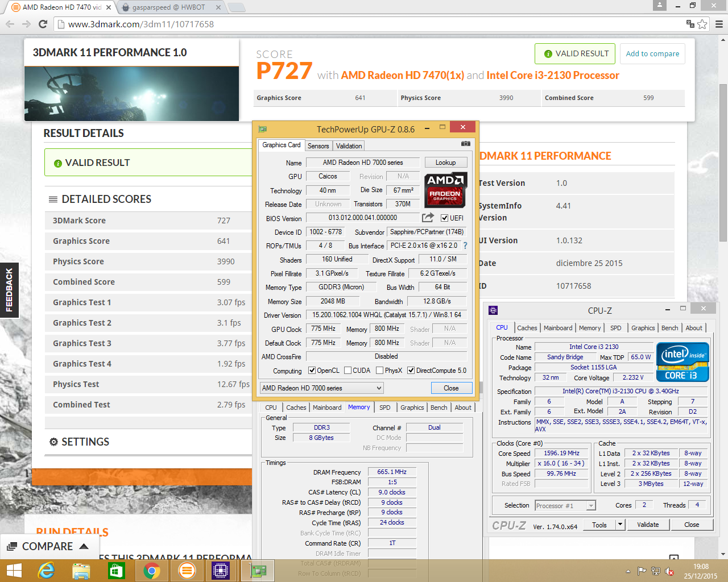Open Chrome hamburger menu

(x=719, y=24)
